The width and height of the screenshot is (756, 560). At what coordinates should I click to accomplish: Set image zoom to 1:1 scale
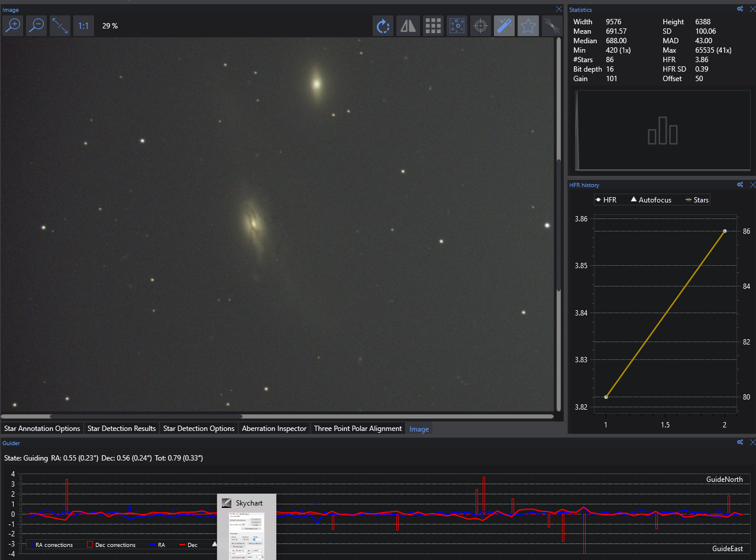(x=83, y=26)
